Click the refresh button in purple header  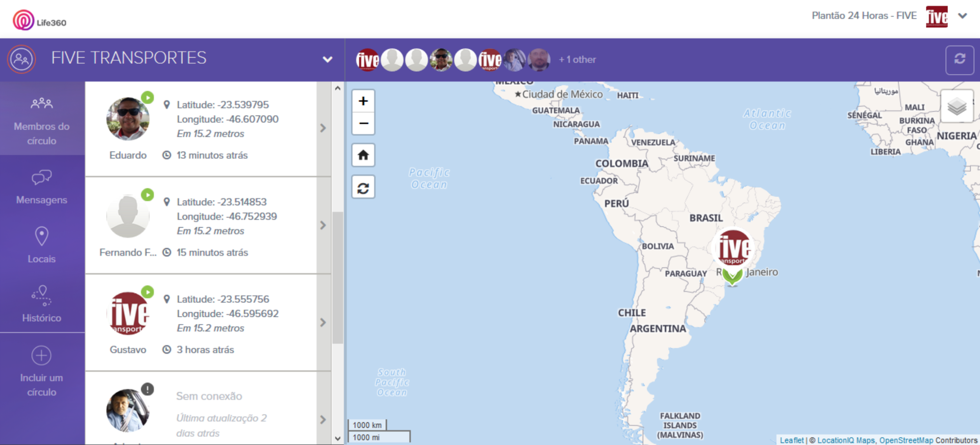[x=959, y=60]
